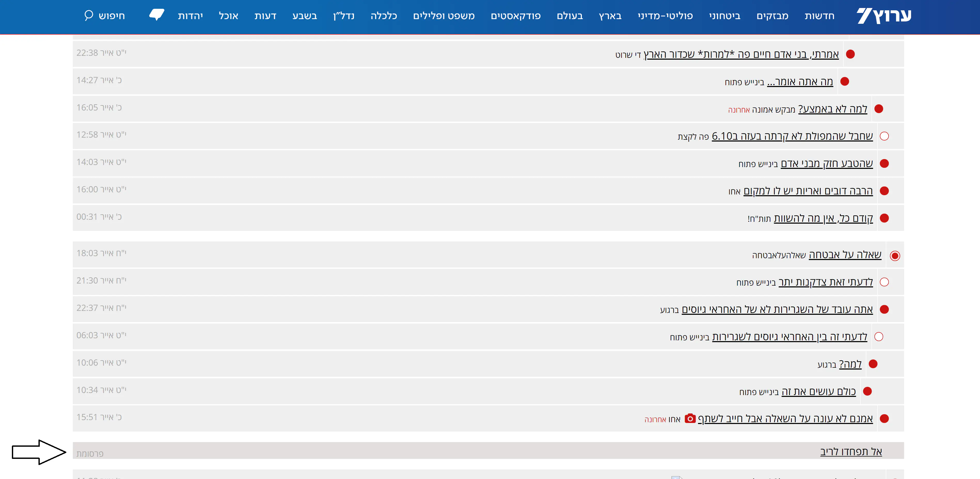980x479 pixels.
Task: Click the camera icon in the אמנם לא עונה row
Action: [x=690, y=419]
